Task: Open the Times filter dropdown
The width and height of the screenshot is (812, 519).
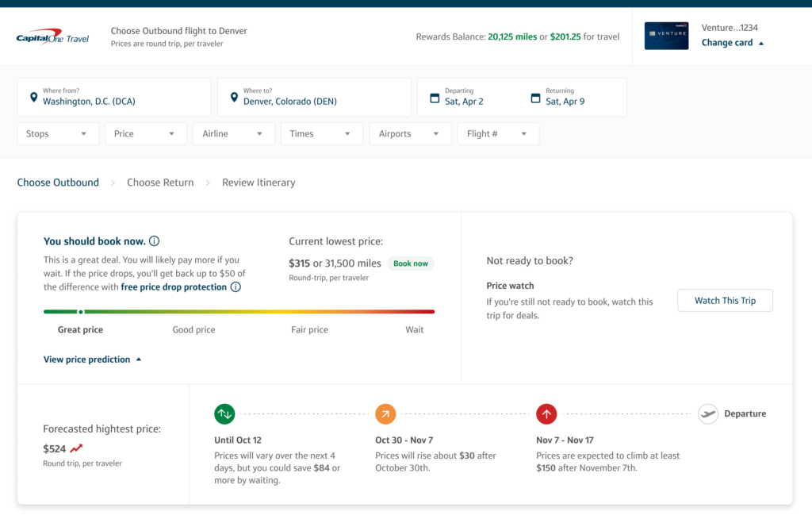Action: (322, 134)
